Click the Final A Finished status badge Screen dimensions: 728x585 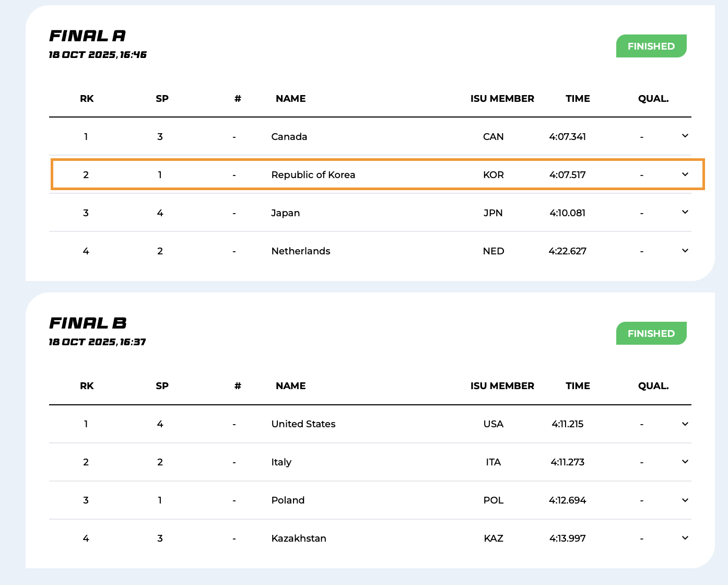651,46
